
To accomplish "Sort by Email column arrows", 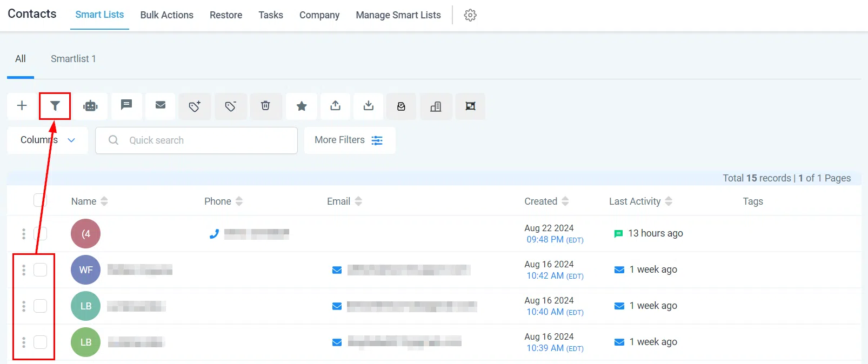I will point(358,201).
